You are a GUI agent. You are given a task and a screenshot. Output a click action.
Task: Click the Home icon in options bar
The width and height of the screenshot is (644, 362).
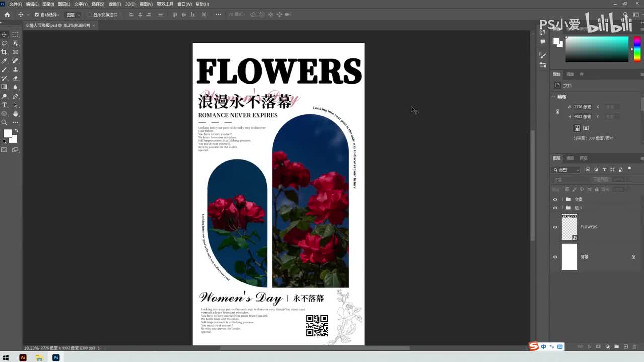pyautogui.click(x=7, y=15)
